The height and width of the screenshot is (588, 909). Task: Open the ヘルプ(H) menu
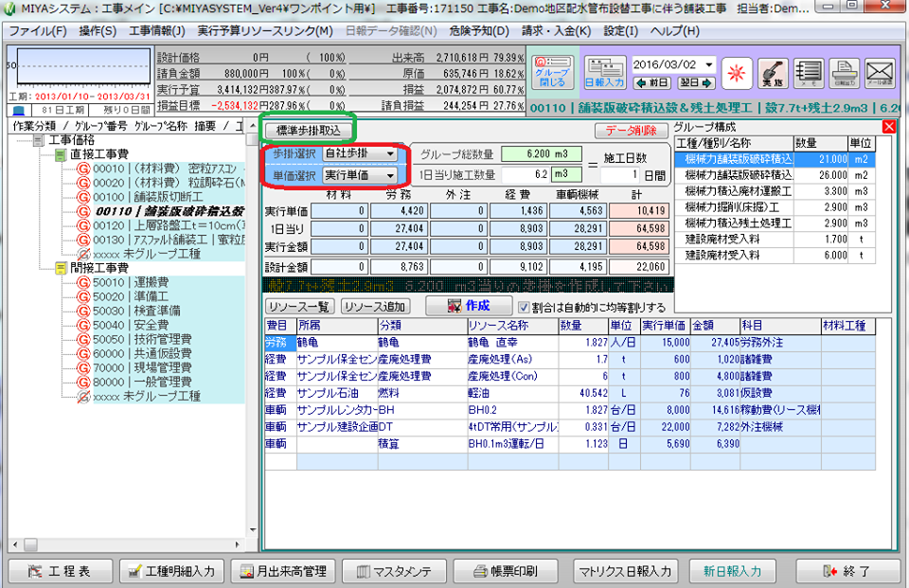point(674,31)
